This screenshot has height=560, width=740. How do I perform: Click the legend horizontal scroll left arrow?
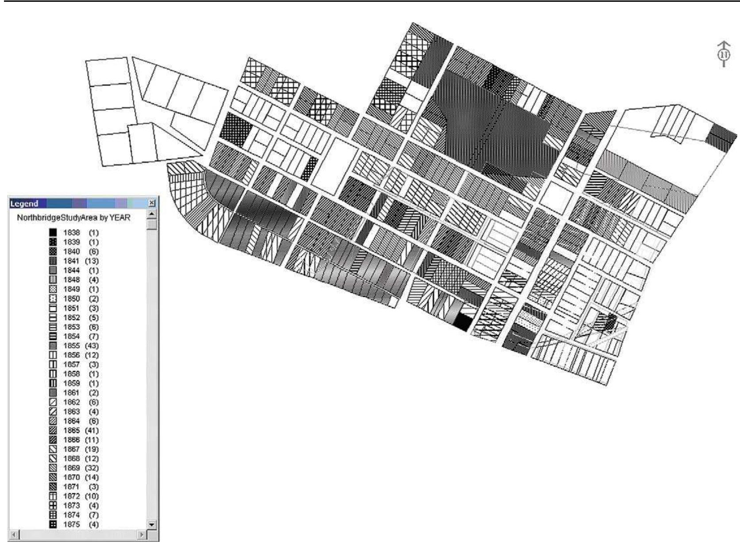[13, 535]
